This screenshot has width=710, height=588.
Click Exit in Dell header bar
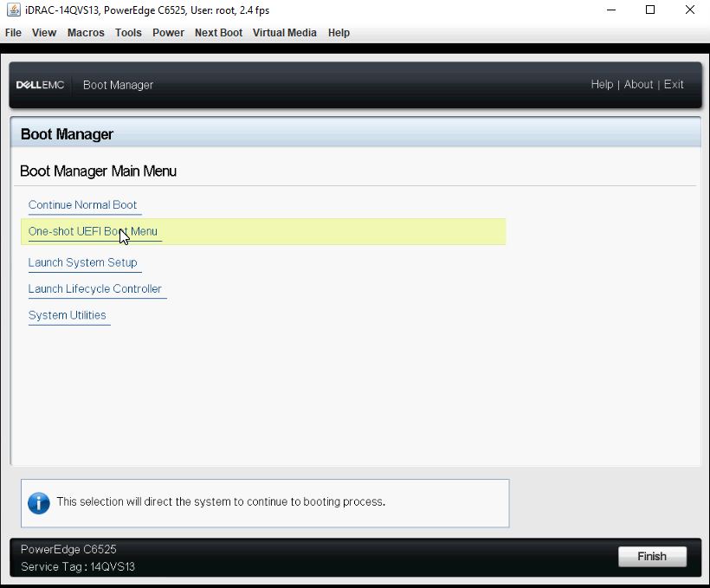[674, 85]
